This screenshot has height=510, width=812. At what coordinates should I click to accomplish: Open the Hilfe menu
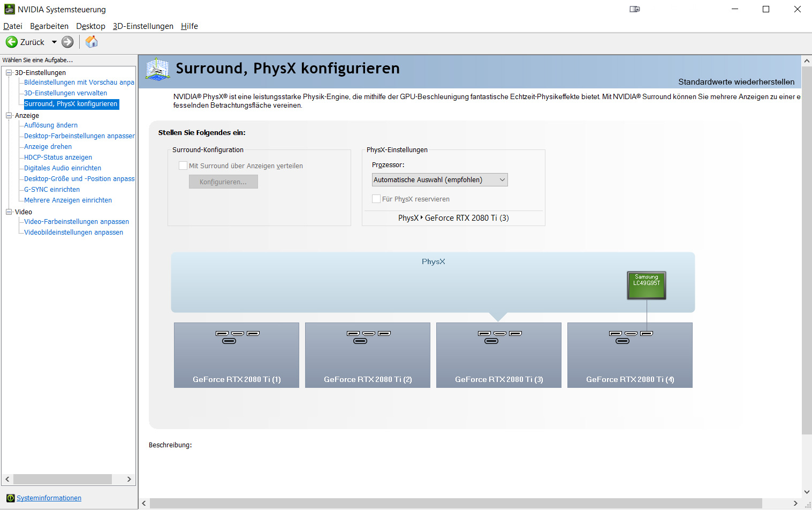click(189, 26)
